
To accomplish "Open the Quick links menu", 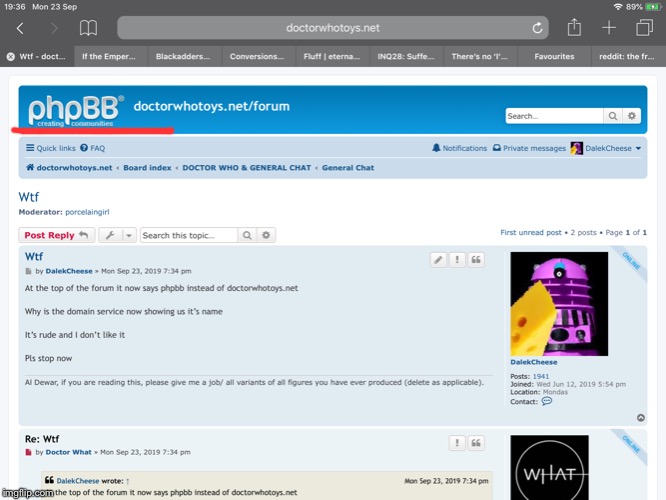I will click(51, 148).
